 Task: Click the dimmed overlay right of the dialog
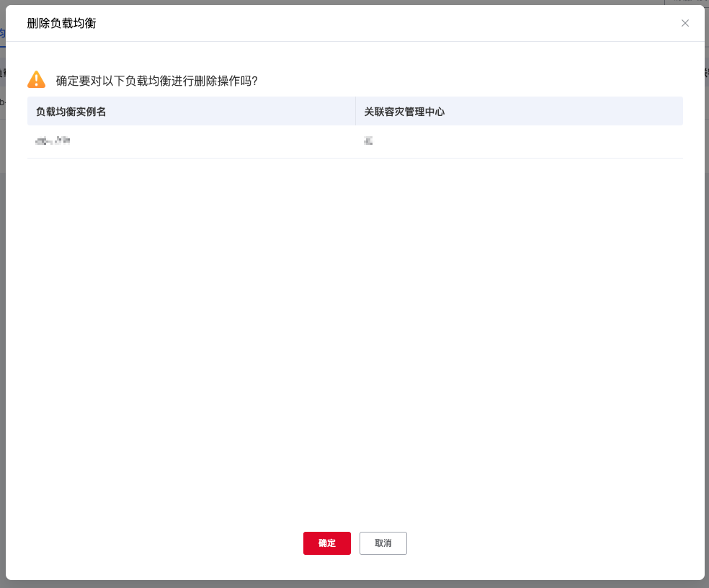707,288
